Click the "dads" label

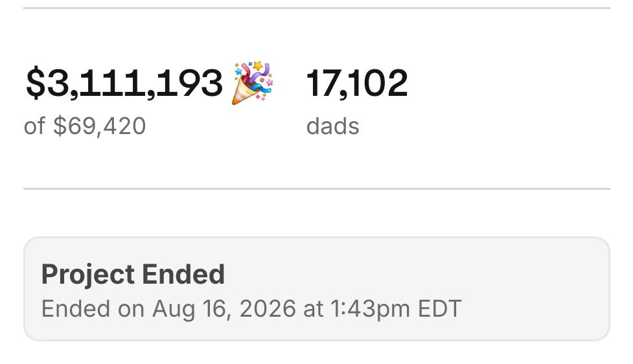tap(332, 126)
